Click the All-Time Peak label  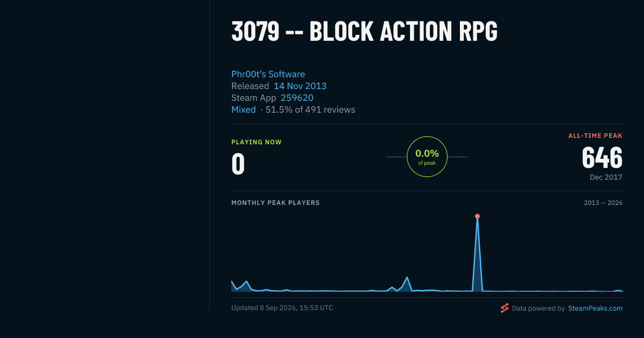click(595, 136)
